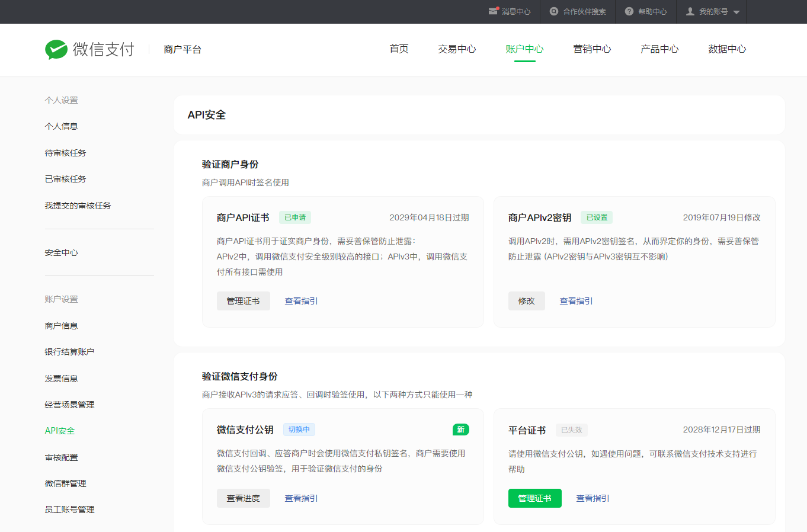Screen dimensions: 807x532
Task: Open 我提交的审核任务 in the sidebar
Action: (78, 206)
